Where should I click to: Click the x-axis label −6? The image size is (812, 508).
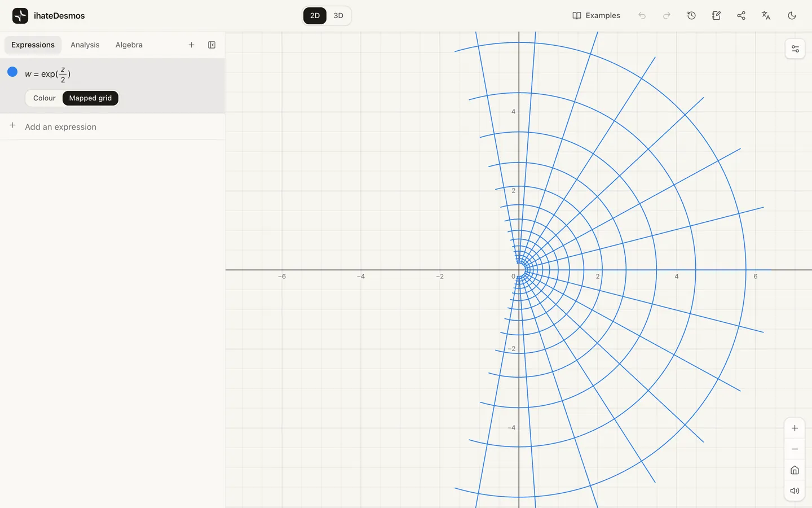pyautogui.click(x=282, y=277)
